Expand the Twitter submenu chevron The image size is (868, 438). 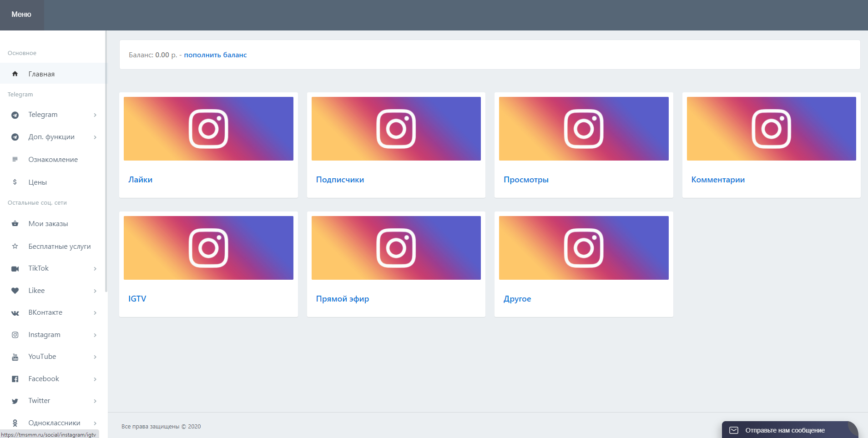(95, 401)
